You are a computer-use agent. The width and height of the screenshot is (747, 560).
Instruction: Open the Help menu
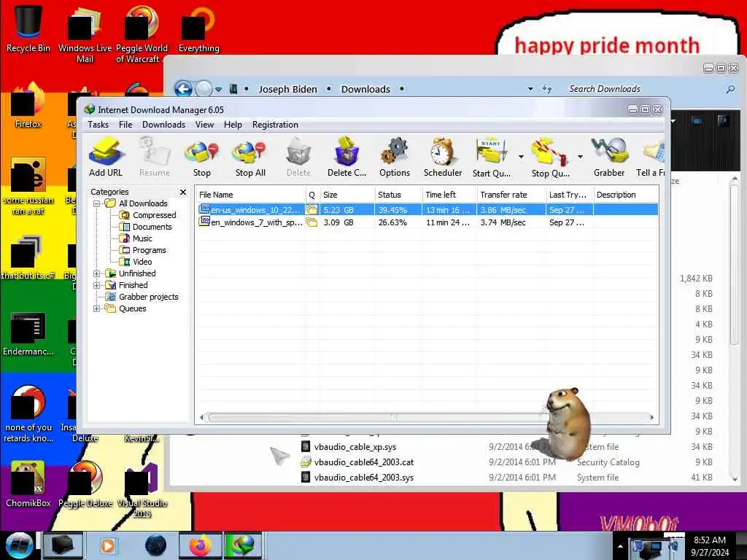click(x=233, y=125)
